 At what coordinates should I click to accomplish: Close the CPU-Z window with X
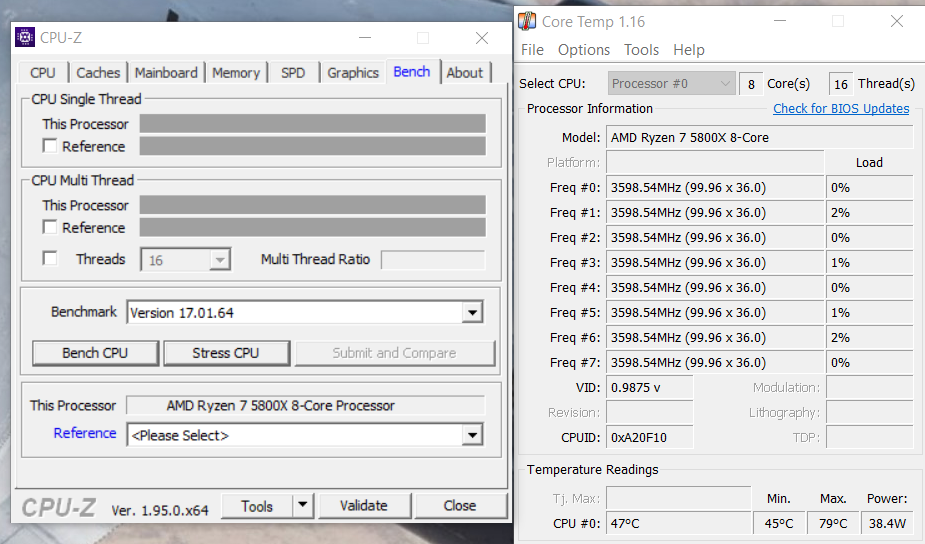(482, 38)
